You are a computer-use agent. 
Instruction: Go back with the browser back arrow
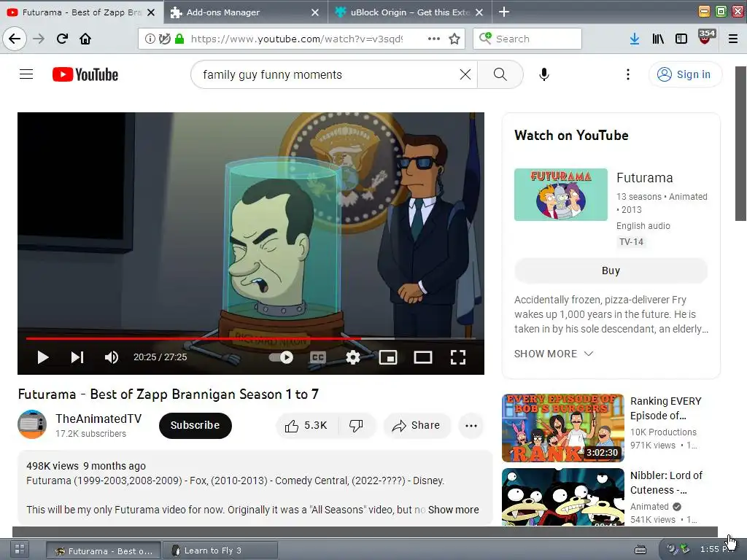tap(15, 39)
